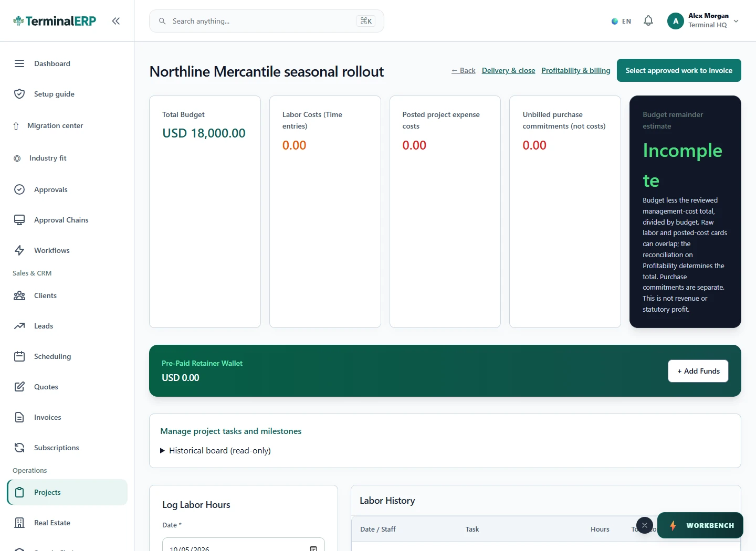756x551 pixels.
Task: Go to Approvals in the sidebar
Action: coord(67,189)
